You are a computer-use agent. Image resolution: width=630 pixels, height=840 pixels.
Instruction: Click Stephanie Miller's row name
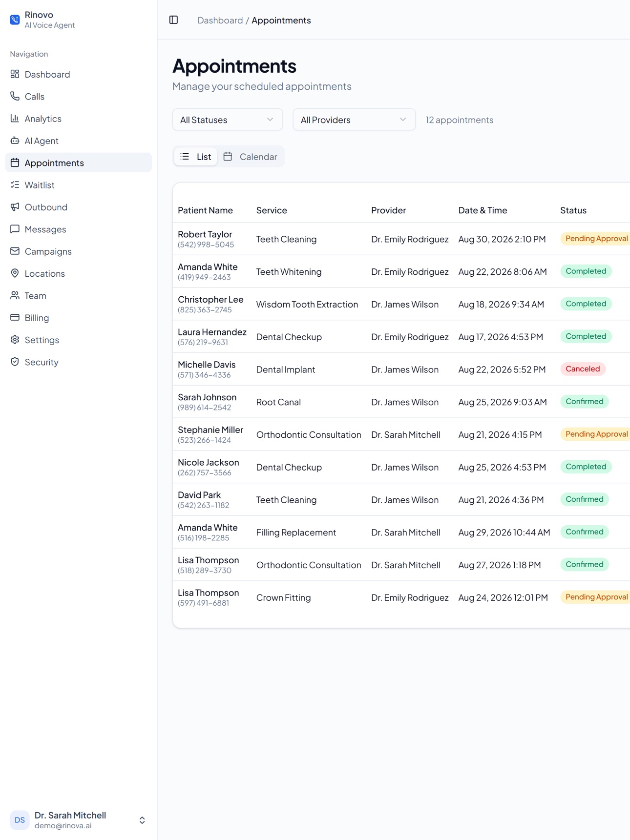(210, 430)
